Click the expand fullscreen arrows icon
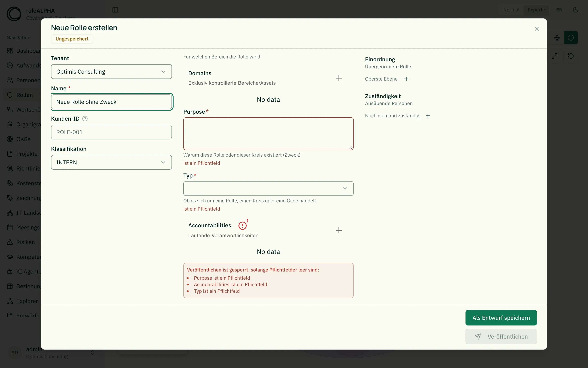Screen dimensions: 588x368 pos(555,56)
